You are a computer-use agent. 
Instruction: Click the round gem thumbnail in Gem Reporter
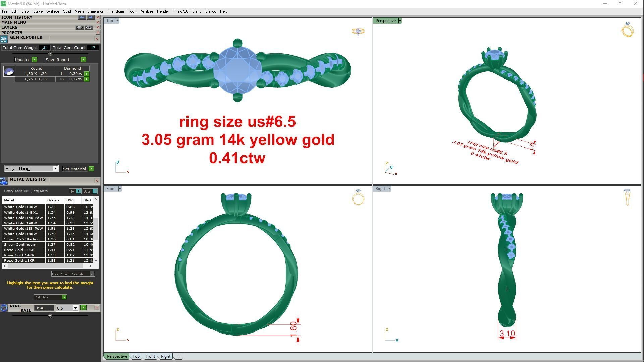pos(9,71)
